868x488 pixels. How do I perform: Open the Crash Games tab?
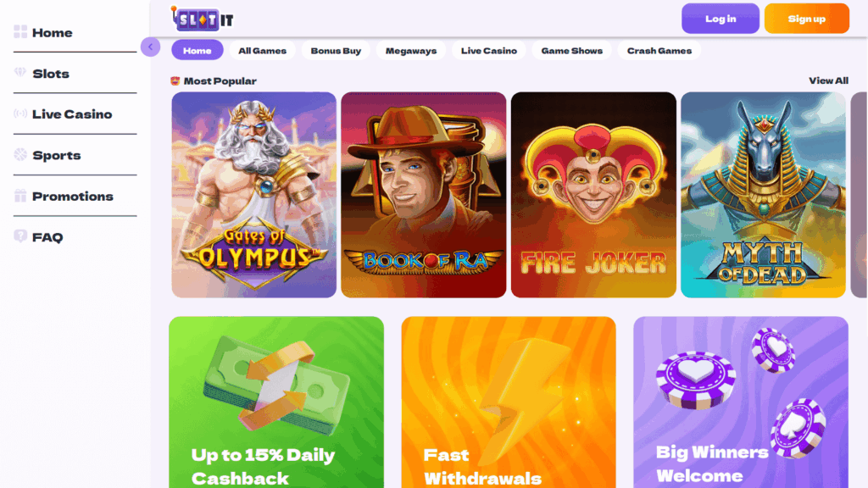pyautogui.click(x=659, y=50)
